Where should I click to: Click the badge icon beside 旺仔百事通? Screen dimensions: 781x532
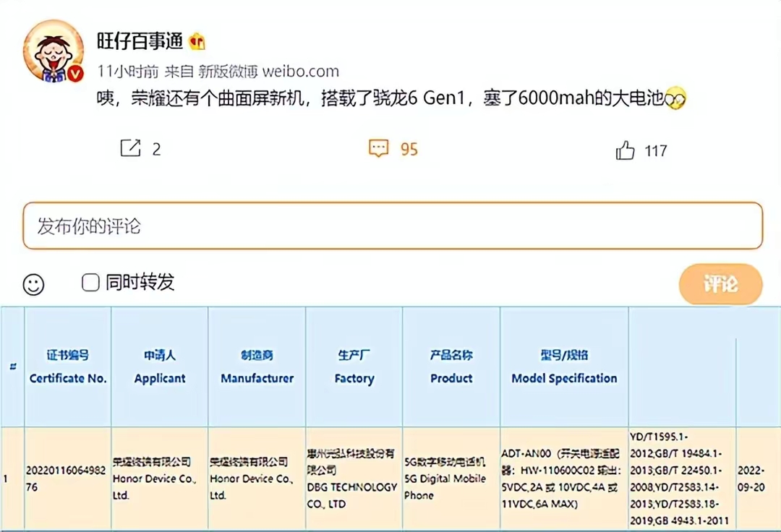pos(195,41)
